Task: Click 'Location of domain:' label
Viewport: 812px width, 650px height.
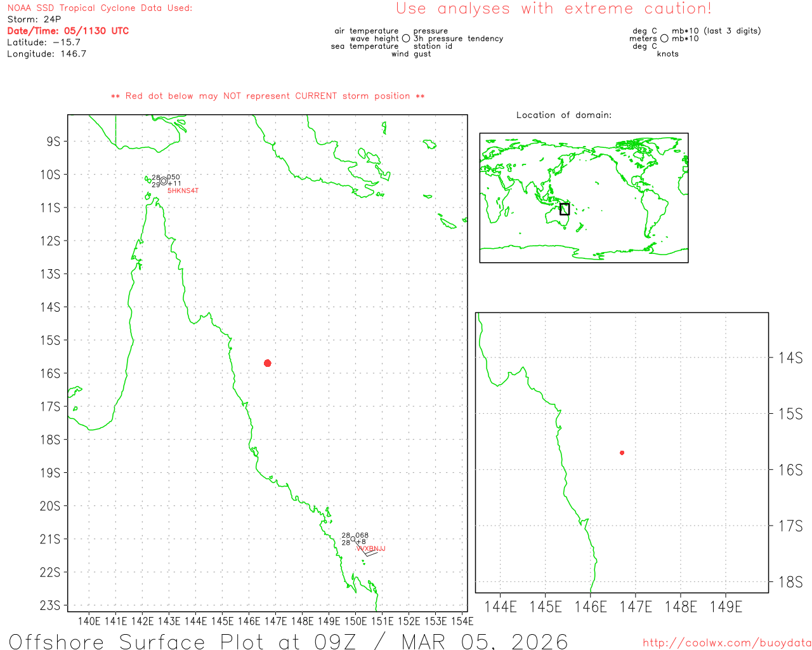Action: tap(564, 115)
